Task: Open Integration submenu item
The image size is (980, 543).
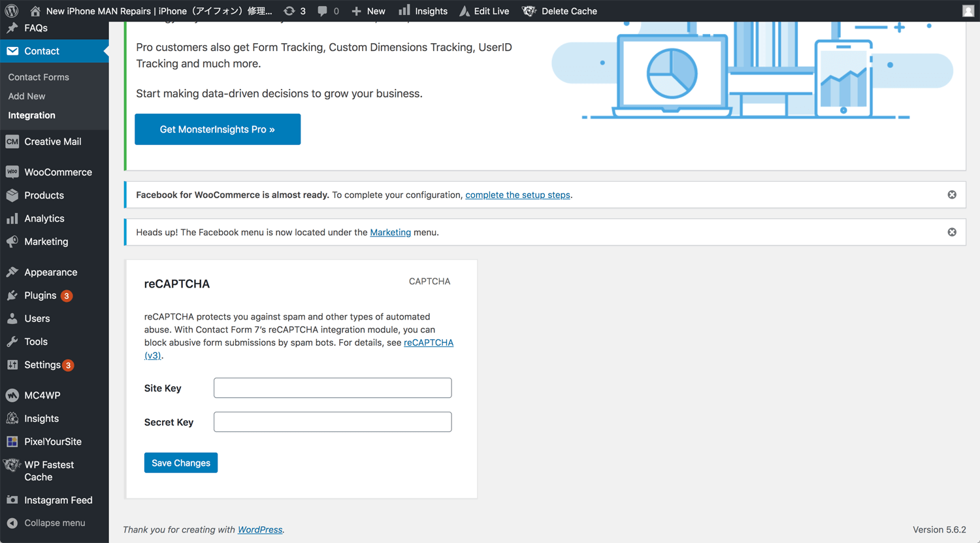Action: (x=31, y=115)
